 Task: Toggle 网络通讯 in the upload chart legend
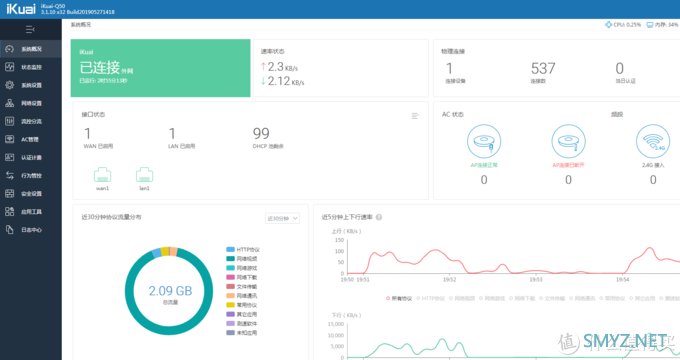tap(582, 298)
